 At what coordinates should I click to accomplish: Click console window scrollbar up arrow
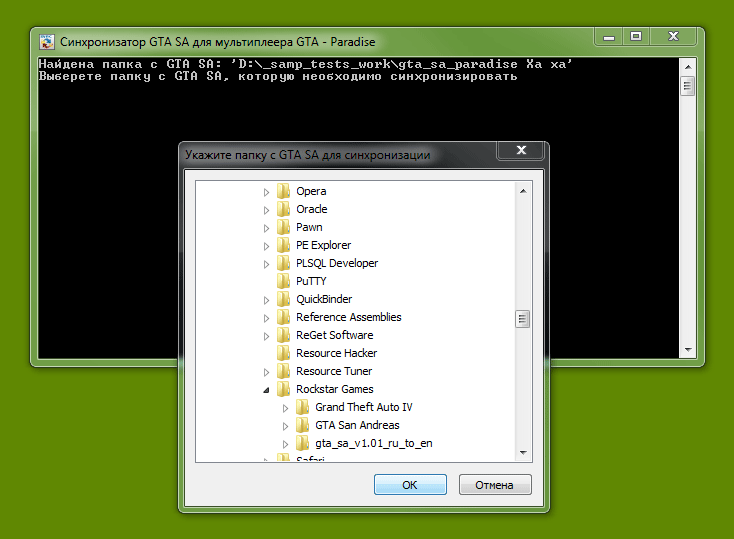[688, 66]
